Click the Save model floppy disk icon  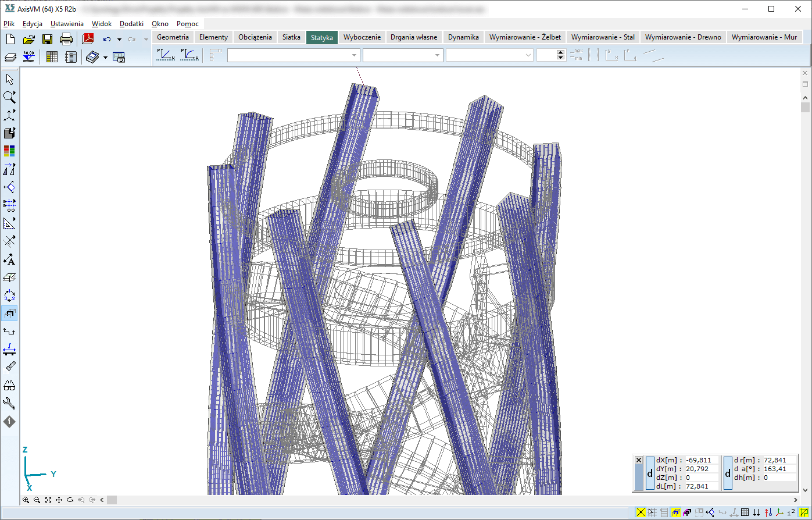tap(47, 40)
